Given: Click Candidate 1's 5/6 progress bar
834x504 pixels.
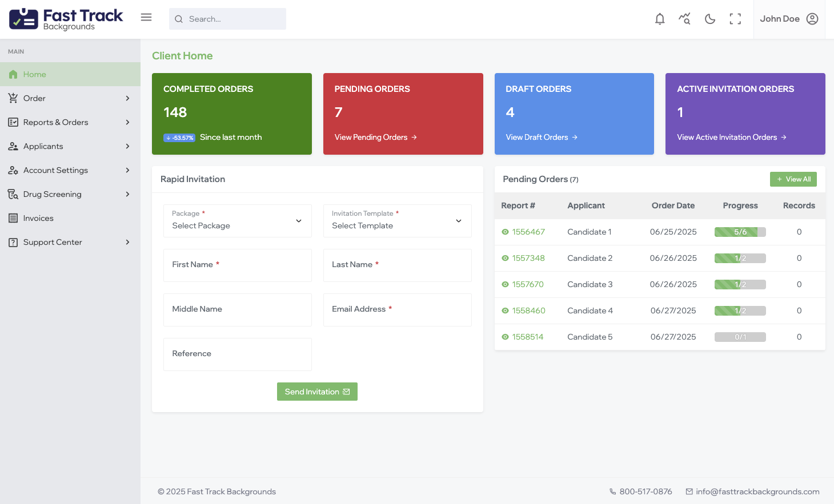Looking at the screenshot, I should pos(740,232).
